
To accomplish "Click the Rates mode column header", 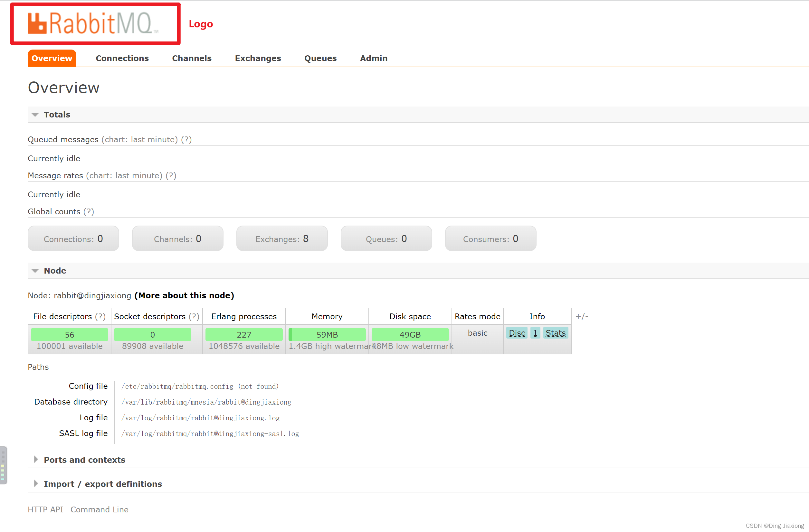I will click(478, 317).
